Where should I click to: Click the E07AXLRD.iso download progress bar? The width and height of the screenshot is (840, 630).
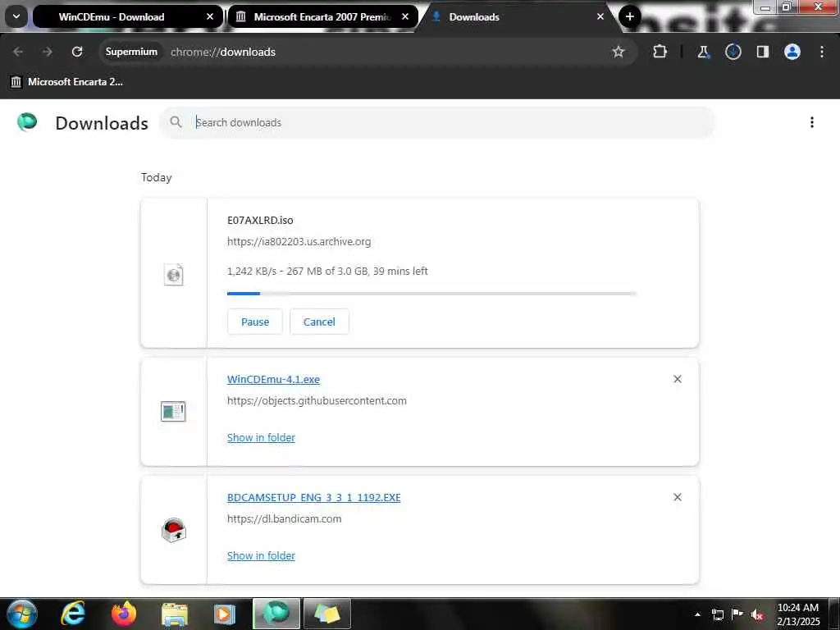coord(431,294)
